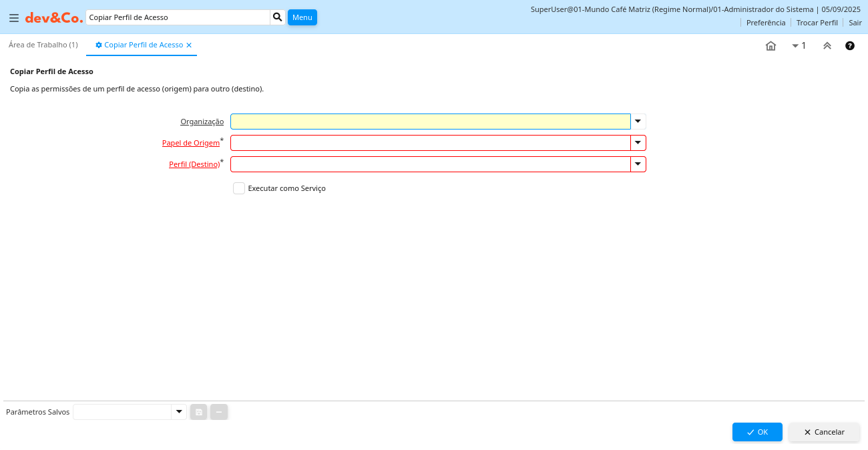Click the delete saved parameters minus icon
Viewport: 868px width, 450px height.
point(219,412)
